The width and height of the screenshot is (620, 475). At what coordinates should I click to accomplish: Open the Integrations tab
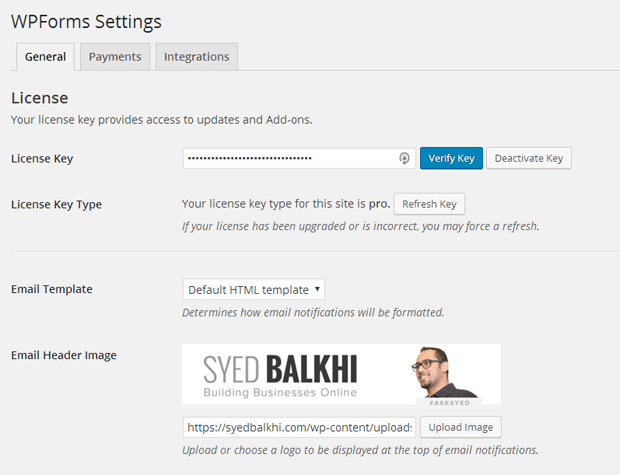point(197,57)
